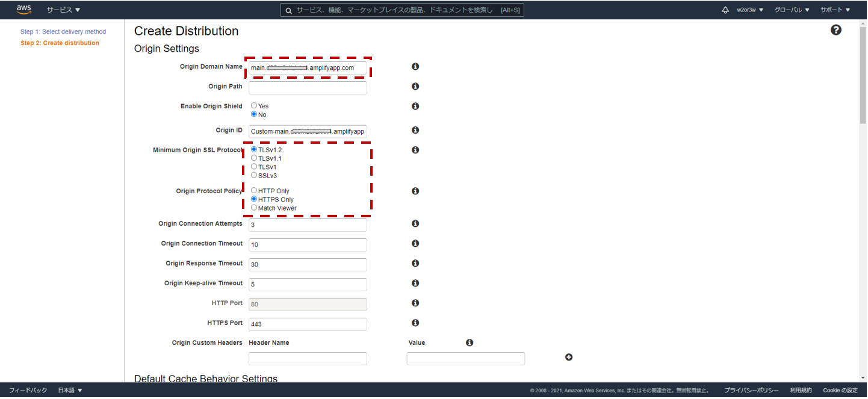The width and height of the screenshot is (868, 399).
Task: Show info for Origin Connection Attempts
Action: (x=415, y=224)
